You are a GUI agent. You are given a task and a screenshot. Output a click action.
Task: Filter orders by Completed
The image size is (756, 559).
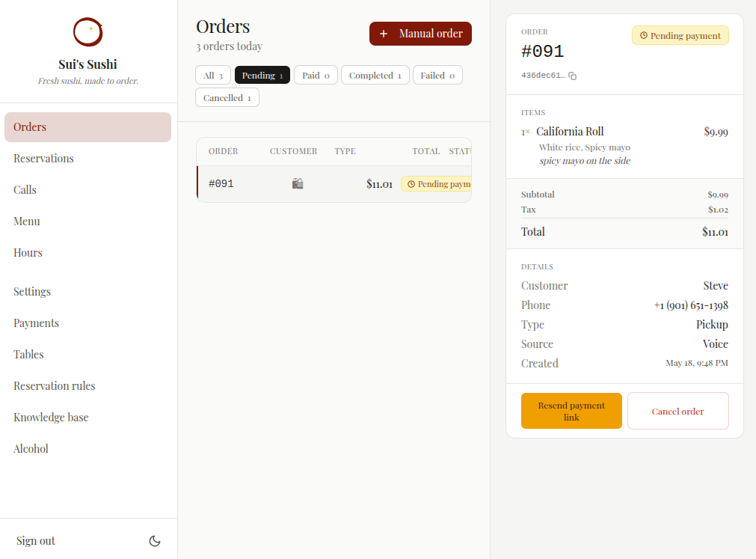[375, 76]
